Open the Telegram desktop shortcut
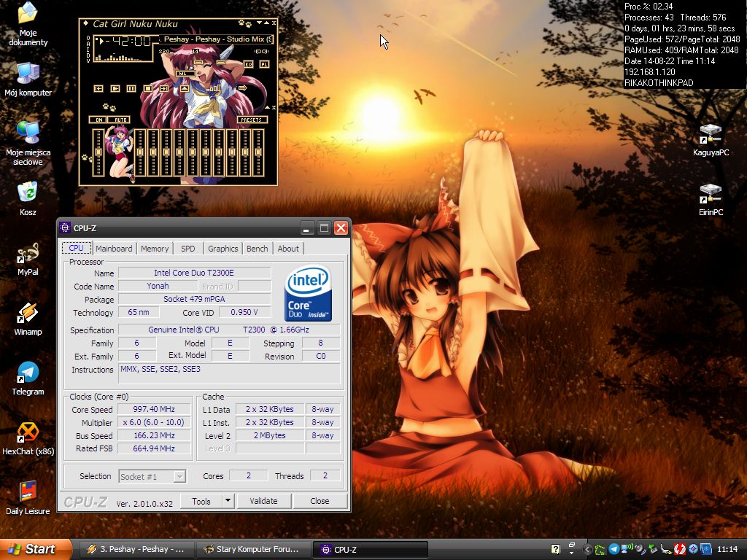 (x=28, y=378)
